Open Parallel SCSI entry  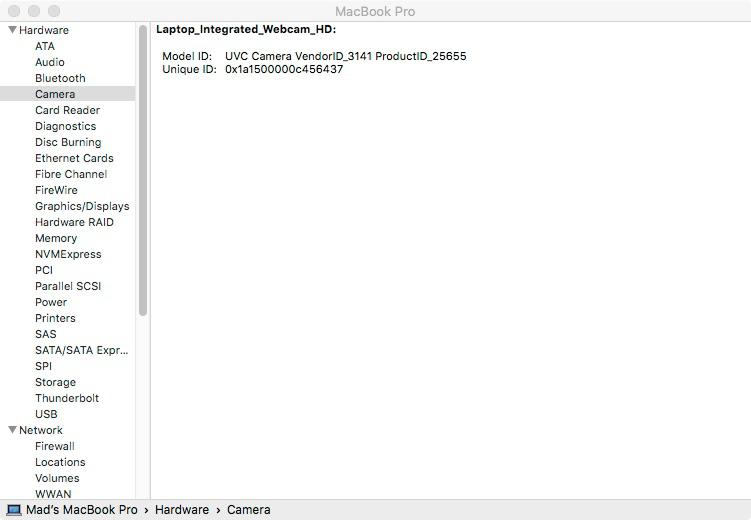(x=68, y=286)
